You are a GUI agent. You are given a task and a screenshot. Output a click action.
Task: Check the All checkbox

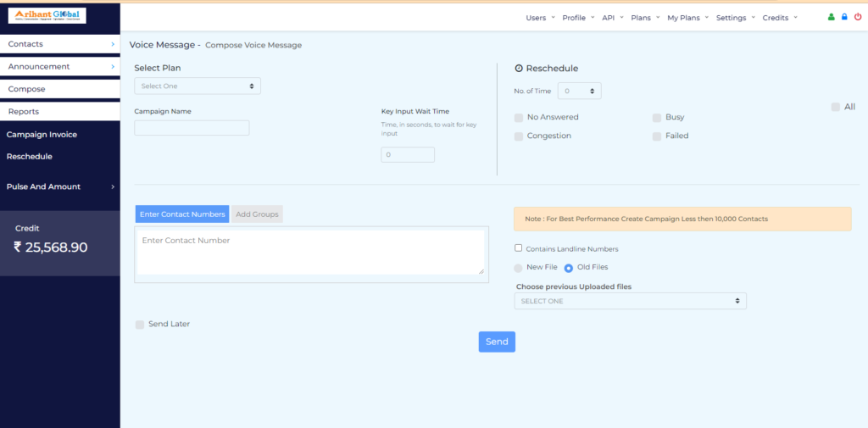point(835,107)
